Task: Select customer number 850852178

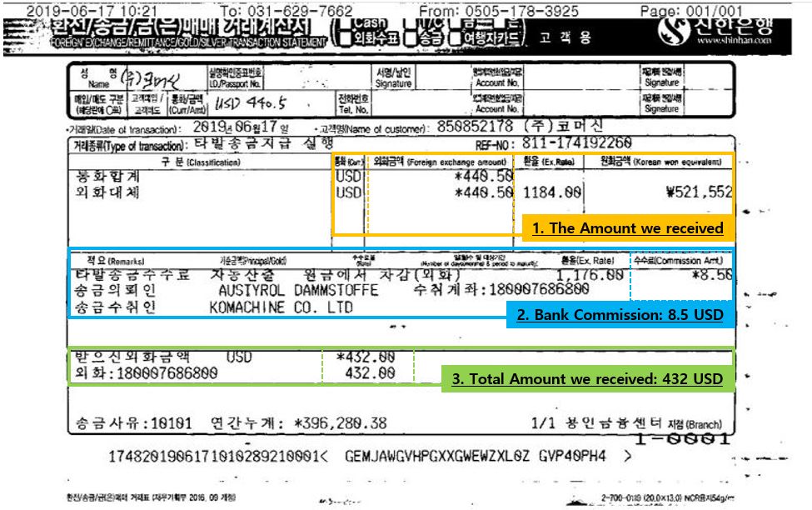Action: pyautogui.click(x=475, y=126)
